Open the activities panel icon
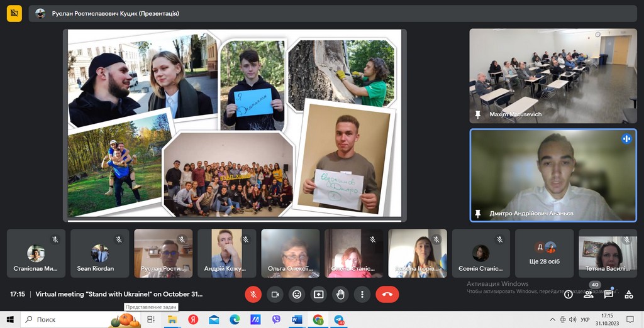This screenshot has width=644, height=328. click(629, 294)
